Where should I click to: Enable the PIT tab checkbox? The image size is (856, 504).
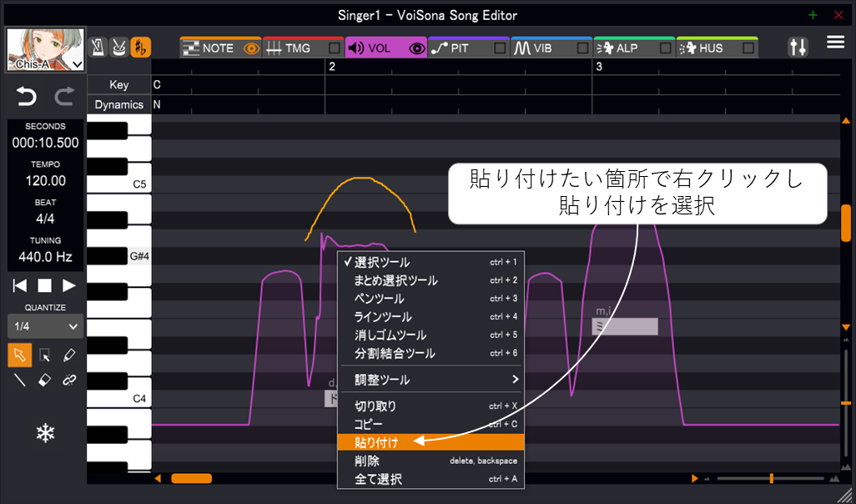500,48
